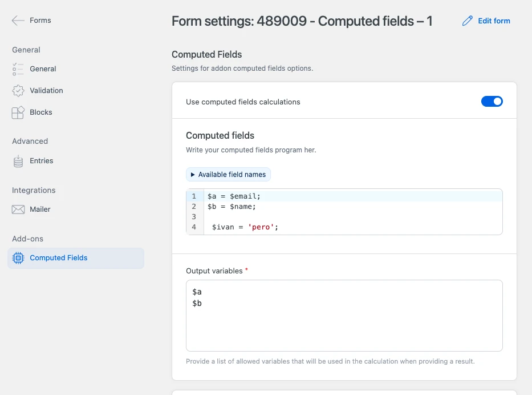The image size is (532, 395).
Task: Click the Computed Fields chip icon
Action: 18,258
